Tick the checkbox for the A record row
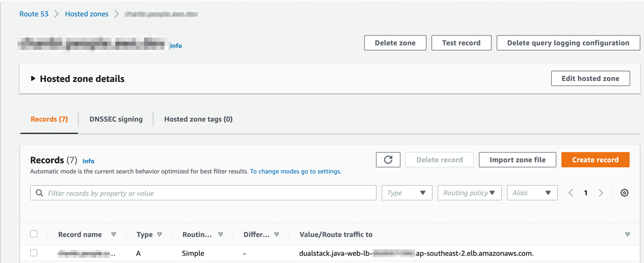The height and width of the screenshot is (263, 644). click(34, 253)
